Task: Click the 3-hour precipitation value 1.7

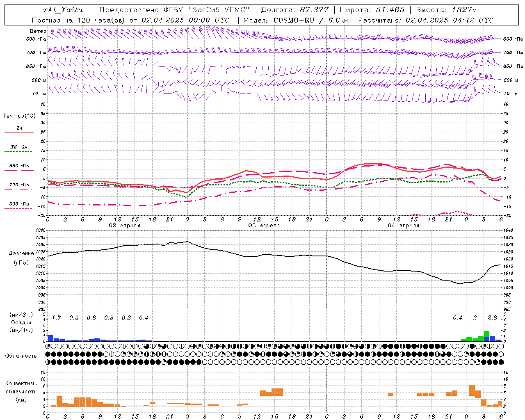Action: (57, 317)
